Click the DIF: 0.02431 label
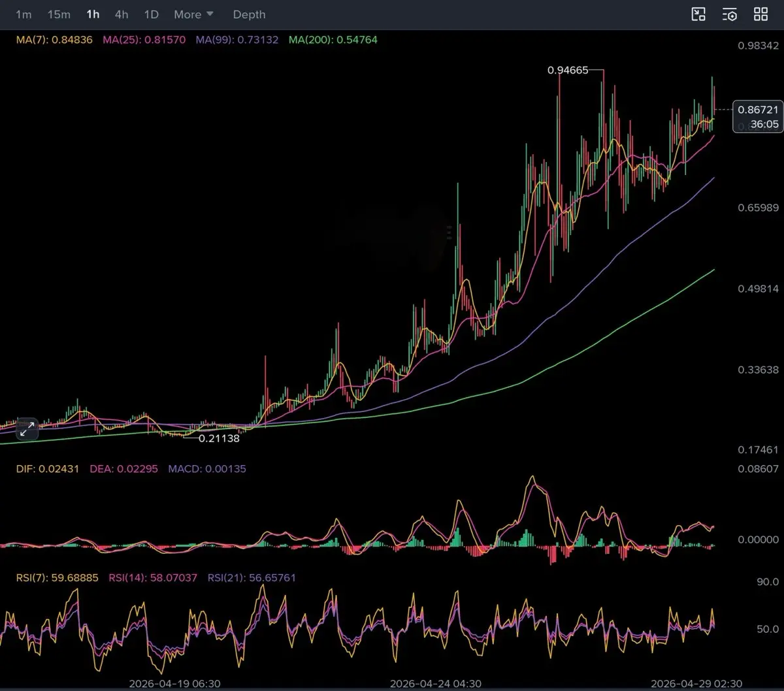This screenshot has width=784, height=691. click(x=47, y=469)
